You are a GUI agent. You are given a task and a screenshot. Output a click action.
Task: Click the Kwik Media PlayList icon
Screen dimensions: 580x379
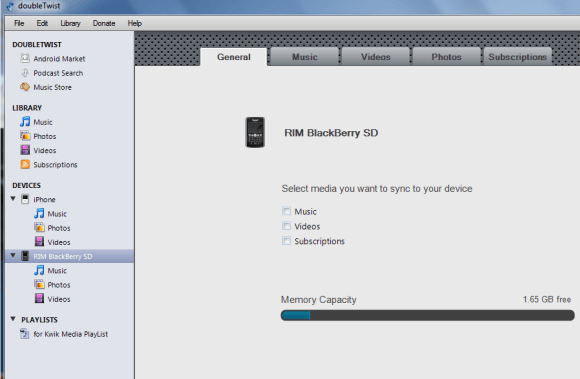tap(24, 334)
